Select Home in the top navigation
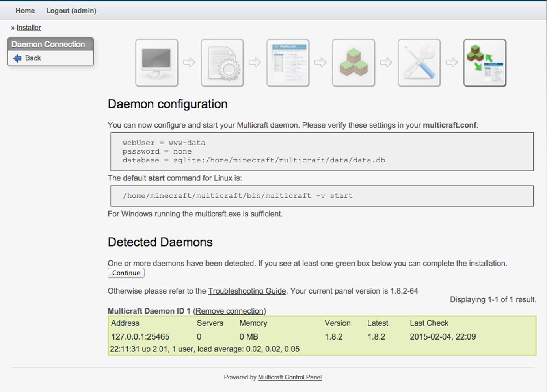547x392 pixels. (25, 11)
